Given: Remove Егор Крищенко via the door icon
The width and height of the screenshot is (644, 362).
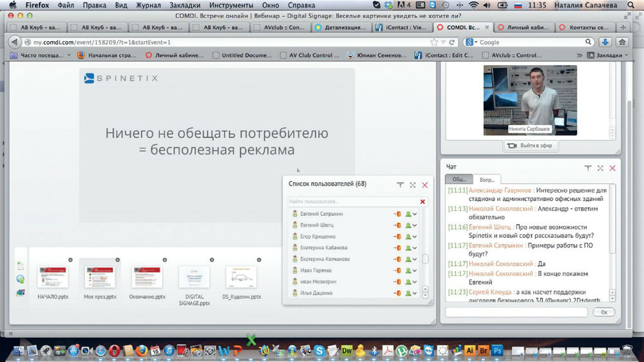Looking at the screenshot, I should coord(397,236).
